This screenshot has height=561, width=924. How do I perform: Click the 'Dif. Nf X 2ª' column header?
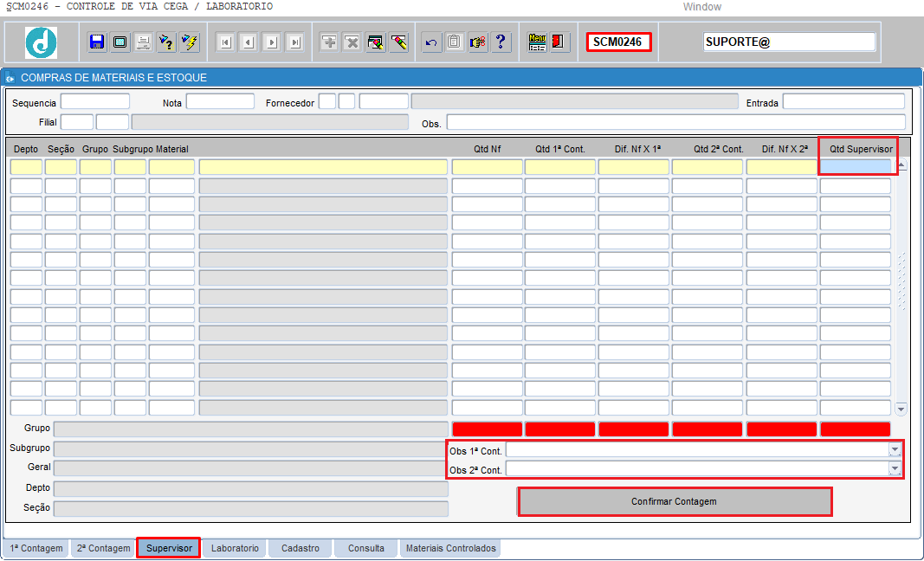[x=785, y=149]
